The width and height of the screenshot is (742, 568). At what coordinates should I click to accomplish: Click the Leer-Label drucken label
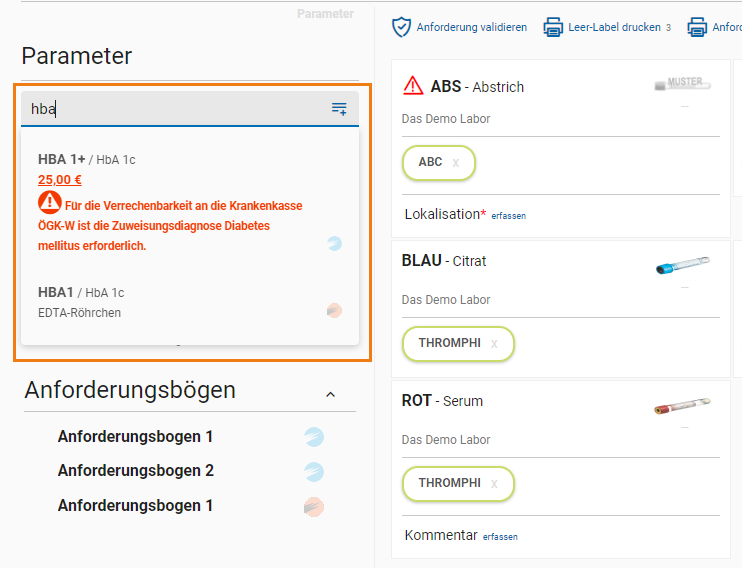click(614, 27)
